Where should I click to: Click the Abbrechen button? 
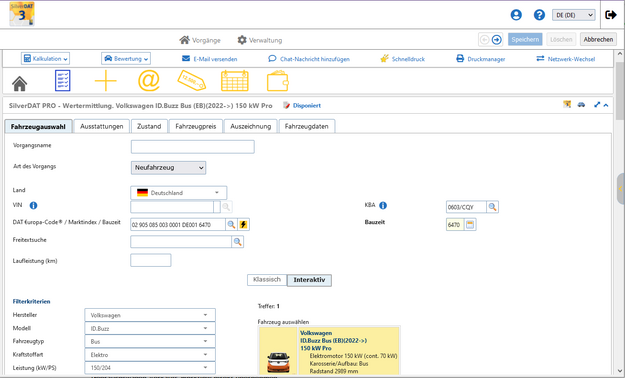pyautogui.click(x=598, y=39)
